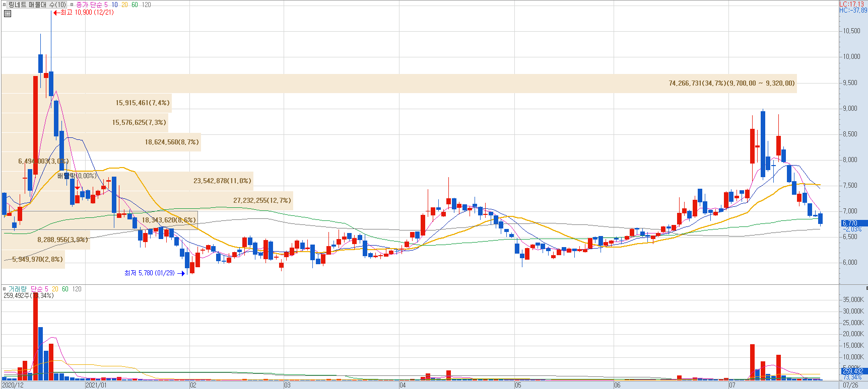Click the small square before 거래량 label

(x=5, y=289)
